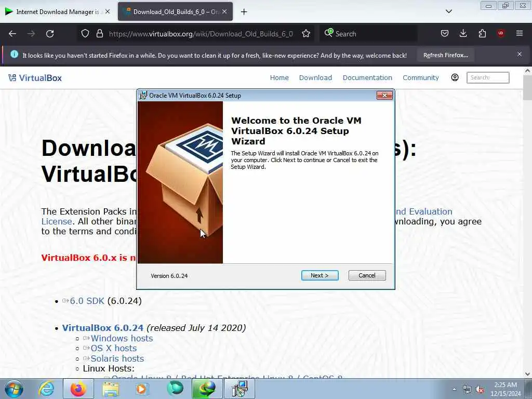Open the VirtualBox 6.0.24 link

(102, 328)
